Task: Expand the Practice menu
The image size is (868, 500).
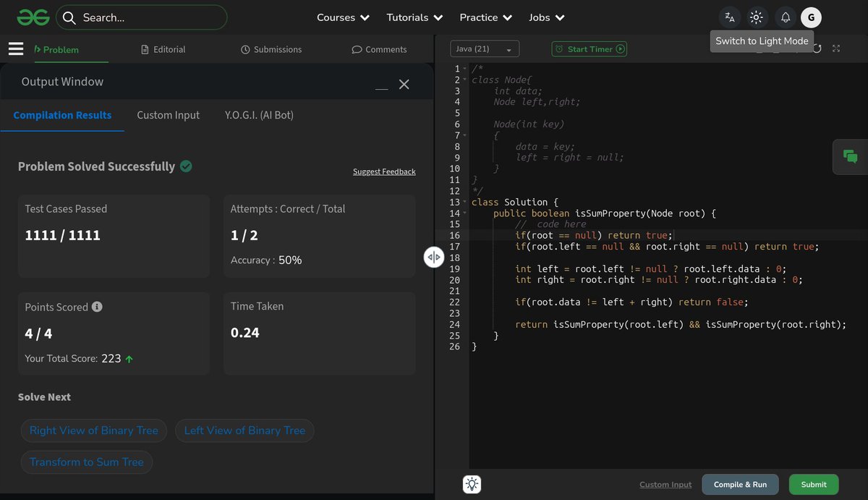Action: (x=486, y=17)
